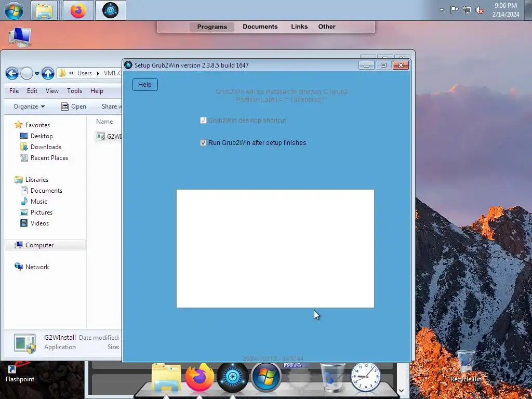Maximize the Grub2Win setup window
This screenshot has height=399, width=532.
coord(383,65)
